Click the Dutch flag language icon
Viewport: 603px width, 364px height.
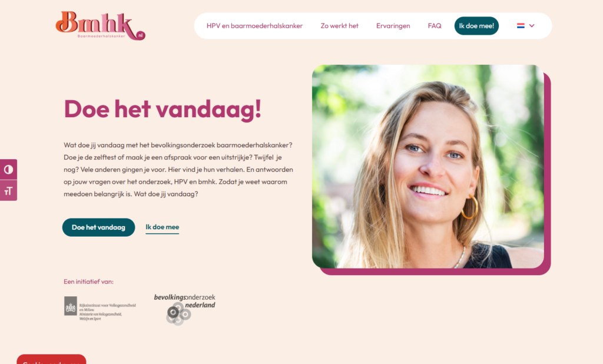pyautogui.click(x=521, y=26)
